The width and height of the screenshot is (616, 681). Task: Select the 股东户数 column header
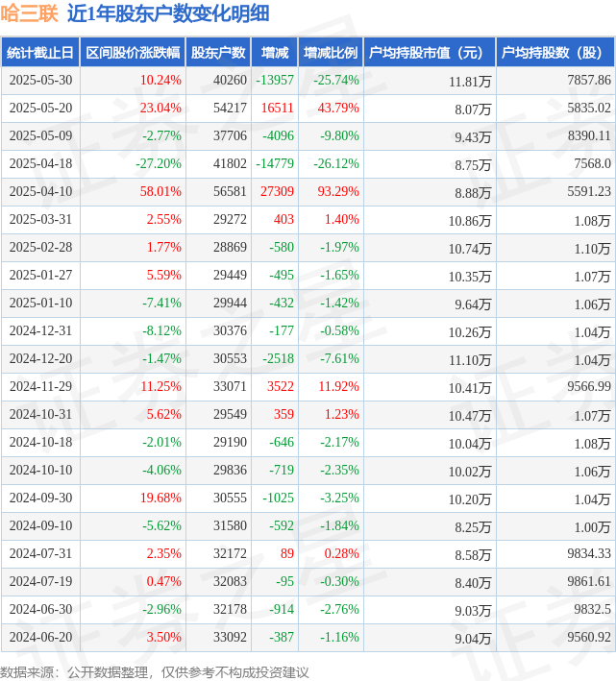(x=218, y=53)
